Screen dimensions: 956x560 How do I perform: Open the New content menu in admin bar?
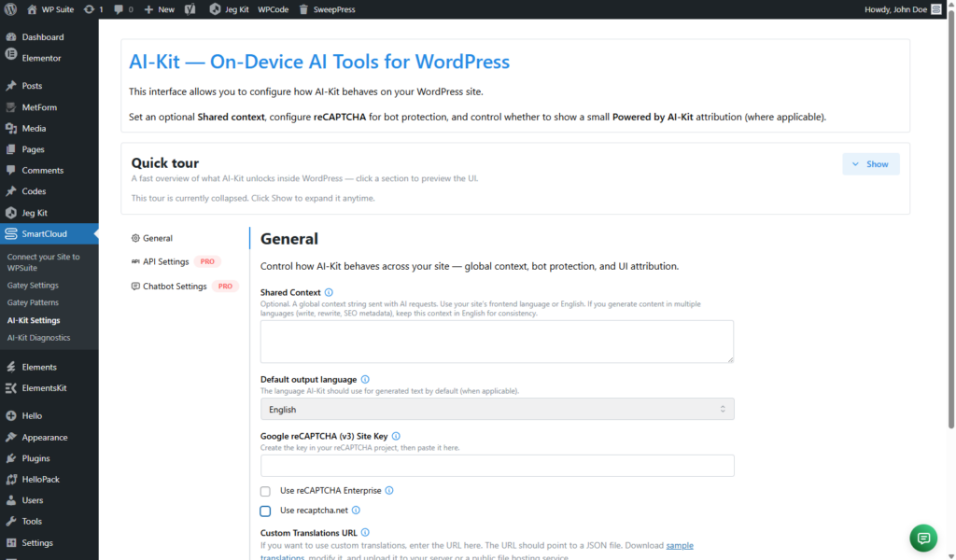159,9
